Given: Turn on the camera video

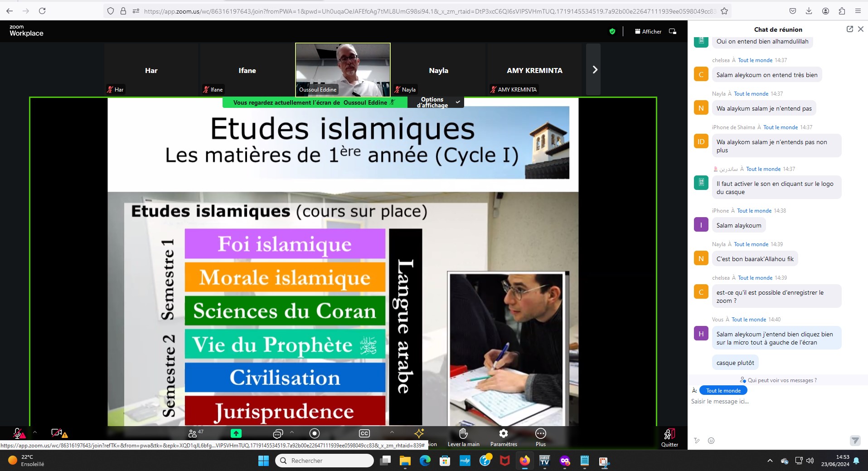Looking at the screenshot, I should 57,433.
